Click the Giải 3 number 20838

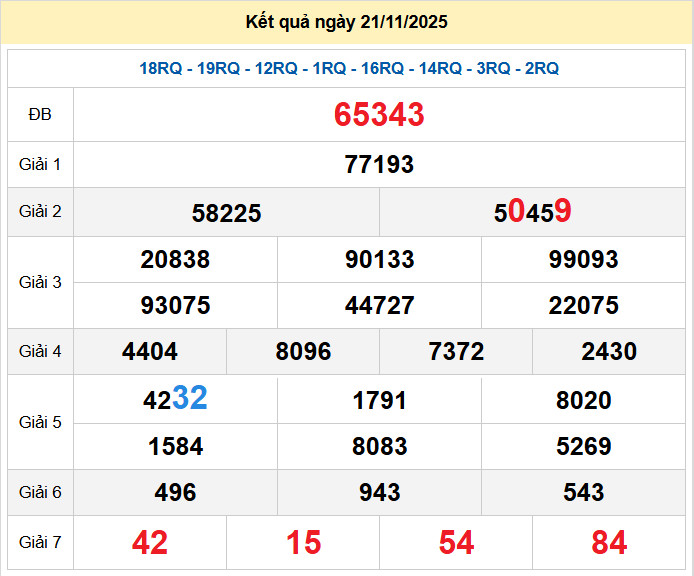click(x=175, y=260)
